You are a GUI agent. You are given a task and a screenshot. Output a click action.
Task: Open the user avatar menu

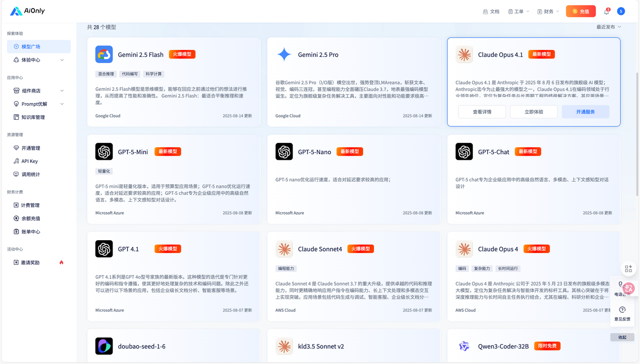[x=621, y=11]
